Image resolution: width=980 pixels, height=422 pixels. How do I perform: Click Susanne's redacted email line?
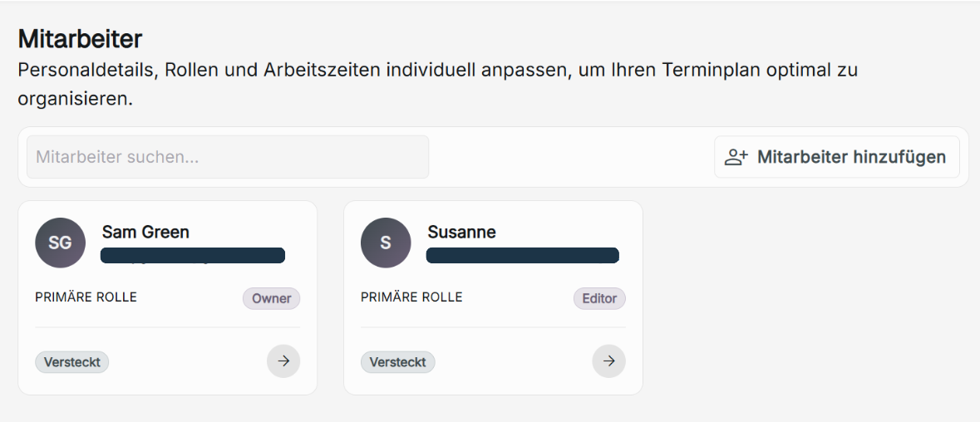tap(522, 255)
